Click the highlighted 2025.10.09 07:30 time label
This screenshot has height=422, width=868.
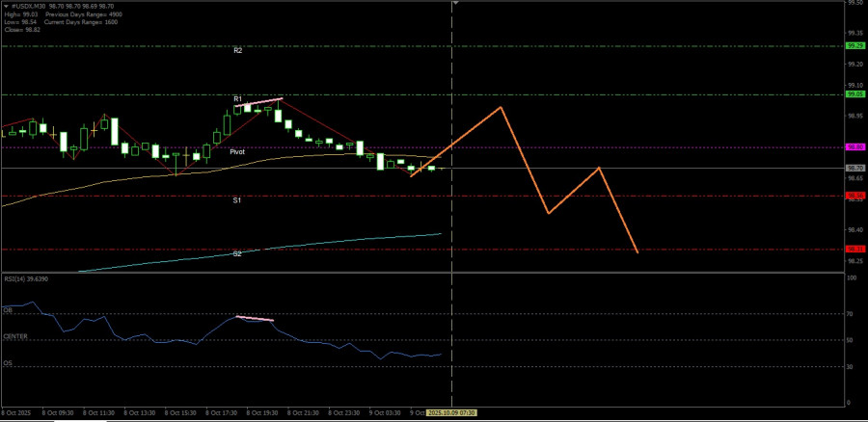pyautogui.click(x=451, y=411)
